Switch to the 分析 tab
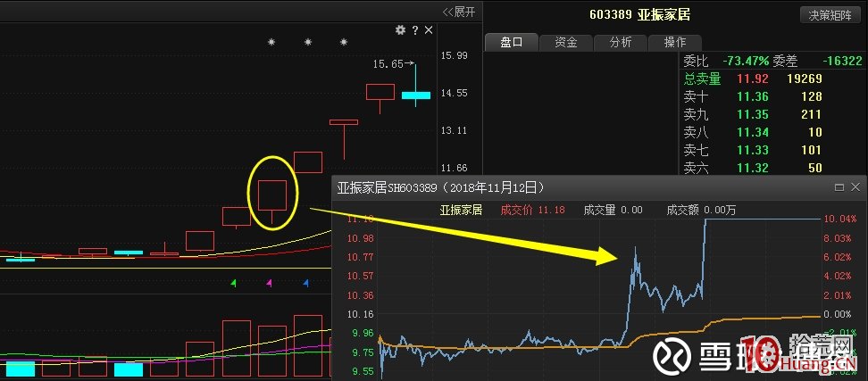 (x=620, y=43)
